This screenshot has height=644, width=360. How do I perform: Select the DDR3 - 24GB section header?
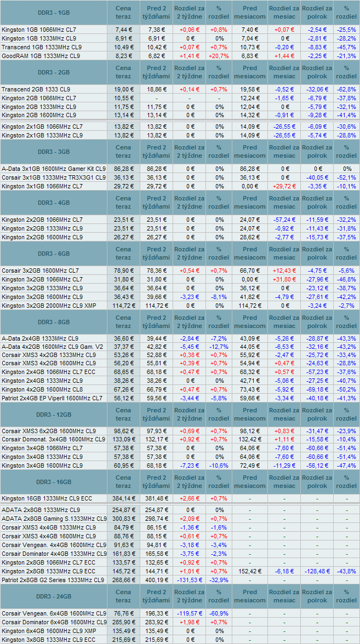coord(54,596)
